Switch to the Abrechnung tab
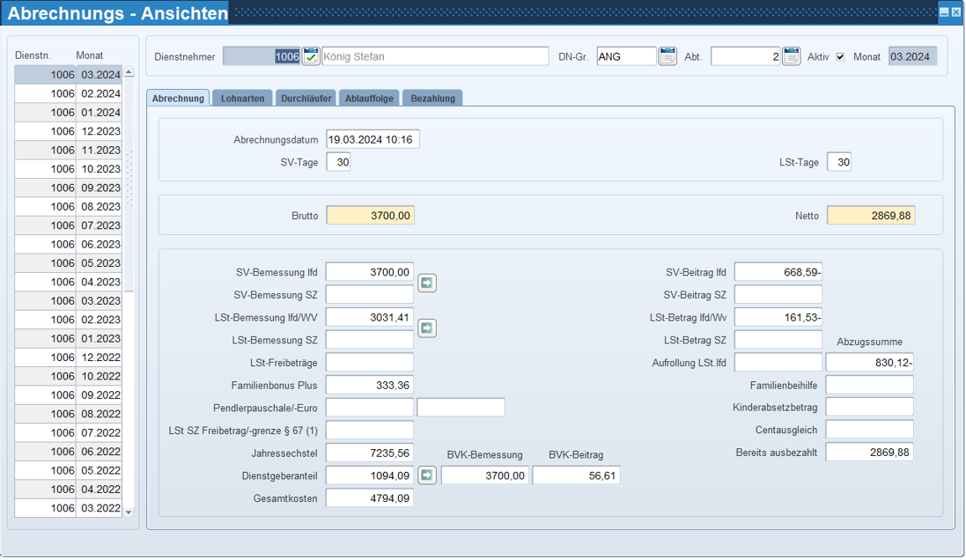Image resolution: width=966 pixels, height=560 pixels. click(178, 98)
